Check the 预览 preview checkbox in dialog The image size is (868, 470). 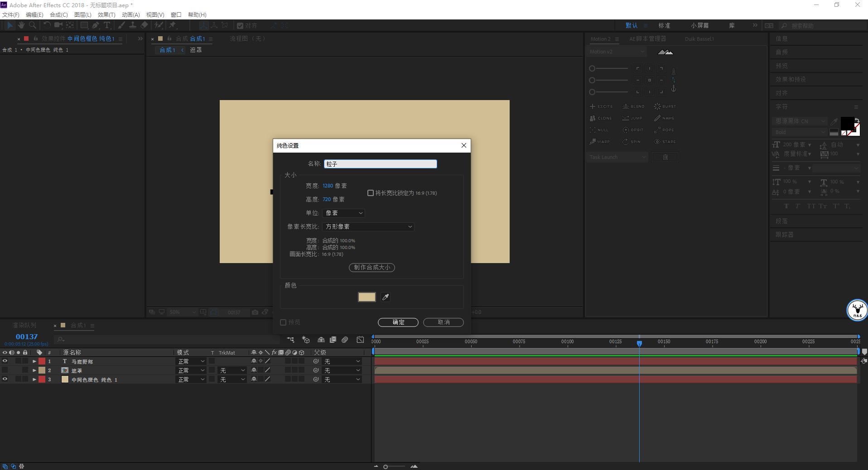[x=283, y=322]
